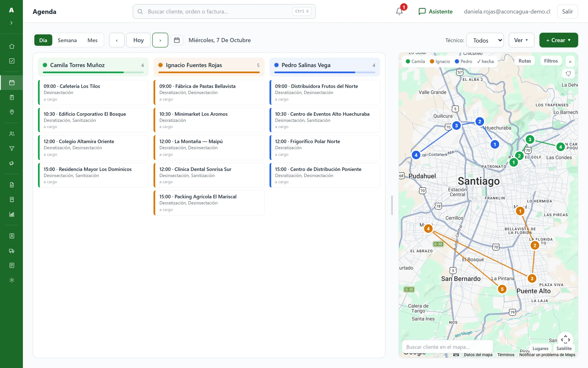Open the notifications bell icon
588x368 pixels.
399,12
